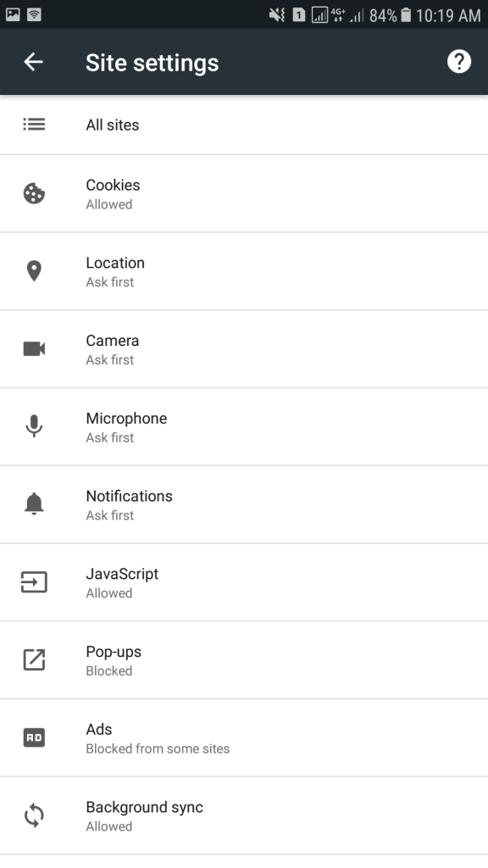The width and height of the screenshot is (488, 868).
Task: Tap the AD badge icon
Action: pos(34,737)
